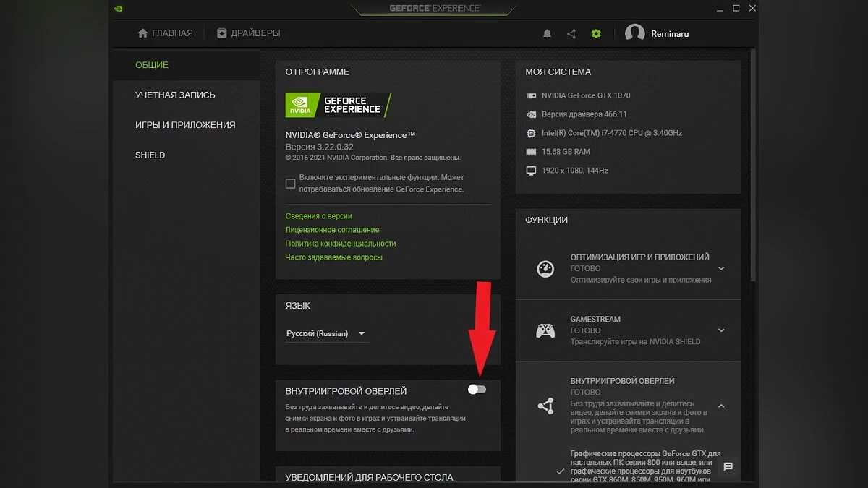
Task: Expand the GameStream section chevron
Action: [721, 330]
